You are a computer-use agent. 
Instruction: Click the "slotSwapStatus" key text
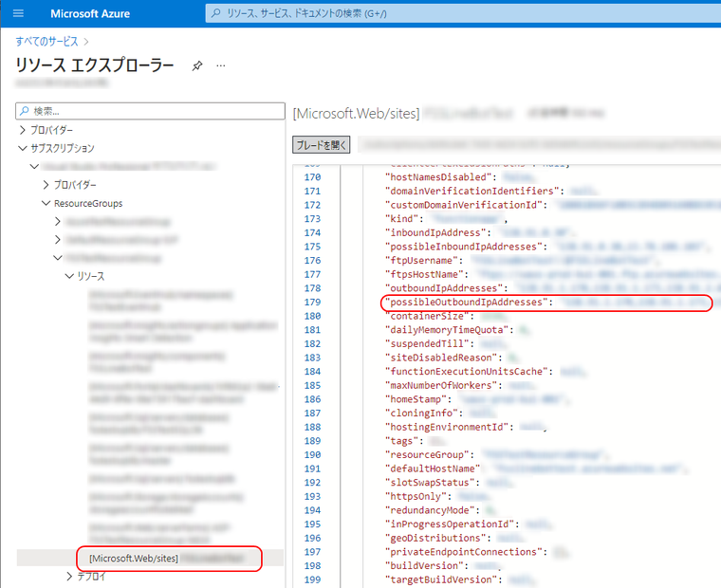pyautogui.click(x=430, y=483)
